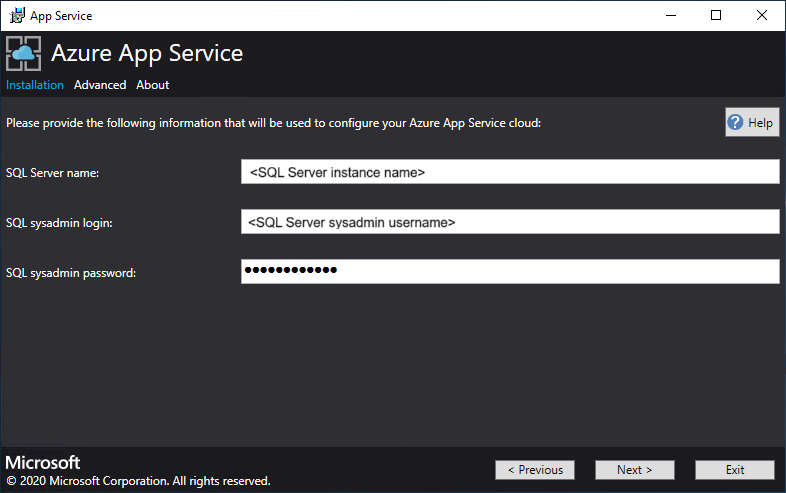Click the Azure App Service cloud logo
Viewport: 786px width, 493px height.
click(24, 54)
